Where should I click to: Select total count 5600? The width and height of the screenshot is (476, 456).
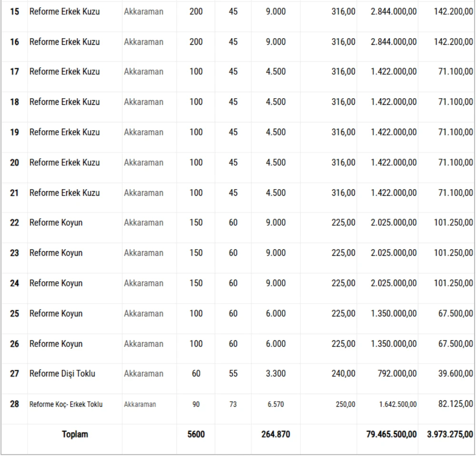[196, 435]
